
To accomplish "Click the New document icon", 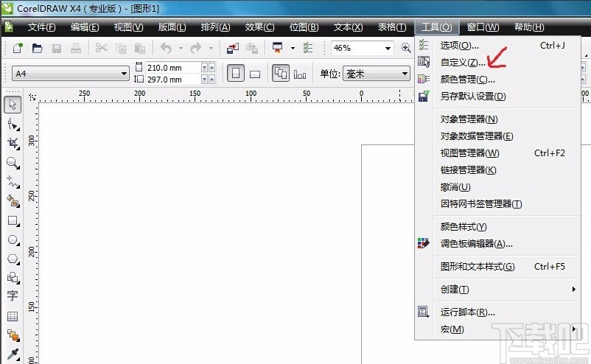I will (18, 48).
